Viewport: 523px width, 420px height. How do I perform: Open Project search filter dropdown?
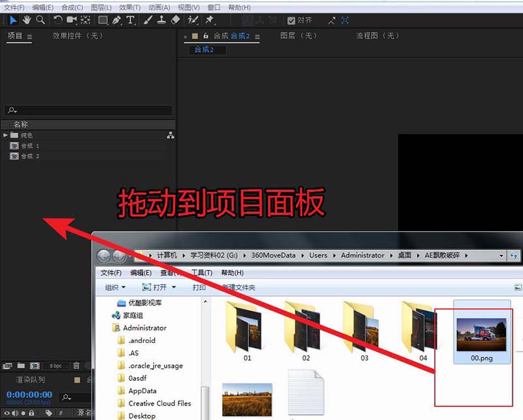(12, 110)
